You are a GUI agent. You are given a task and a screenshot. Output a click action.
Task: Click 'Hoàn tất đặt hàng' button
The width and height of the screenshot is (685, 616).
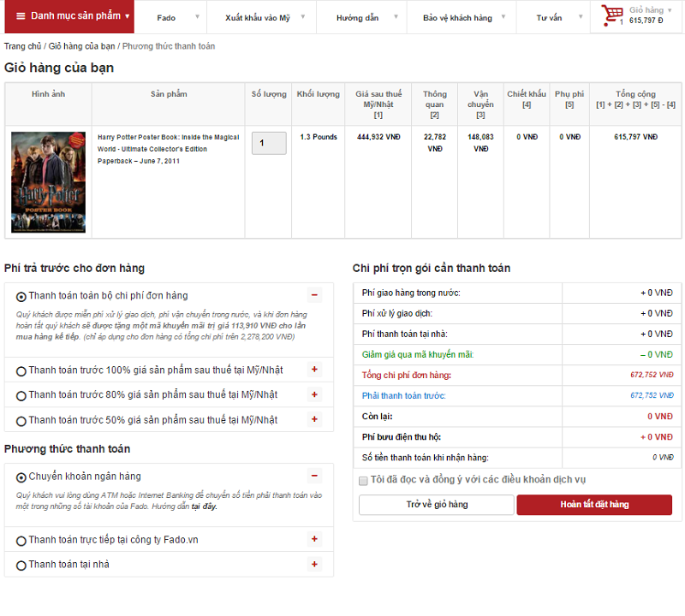[594, 504]
